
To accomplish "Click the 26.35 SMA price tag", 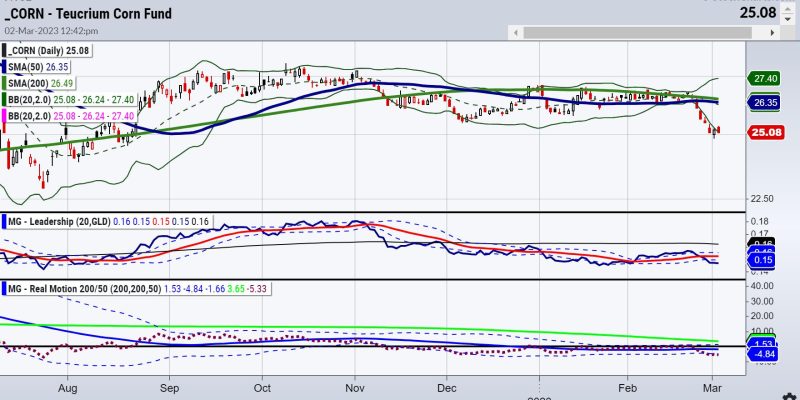I will 763,101.
